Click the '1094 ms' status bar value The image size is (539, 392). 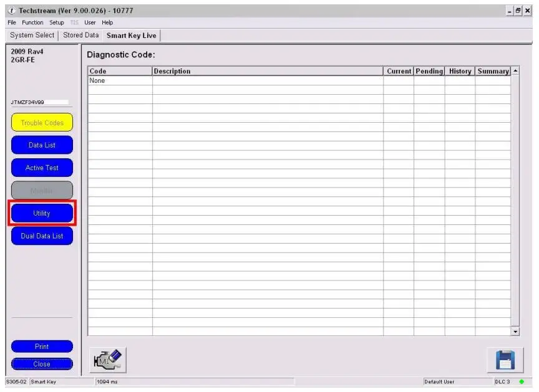coord(107,381)
